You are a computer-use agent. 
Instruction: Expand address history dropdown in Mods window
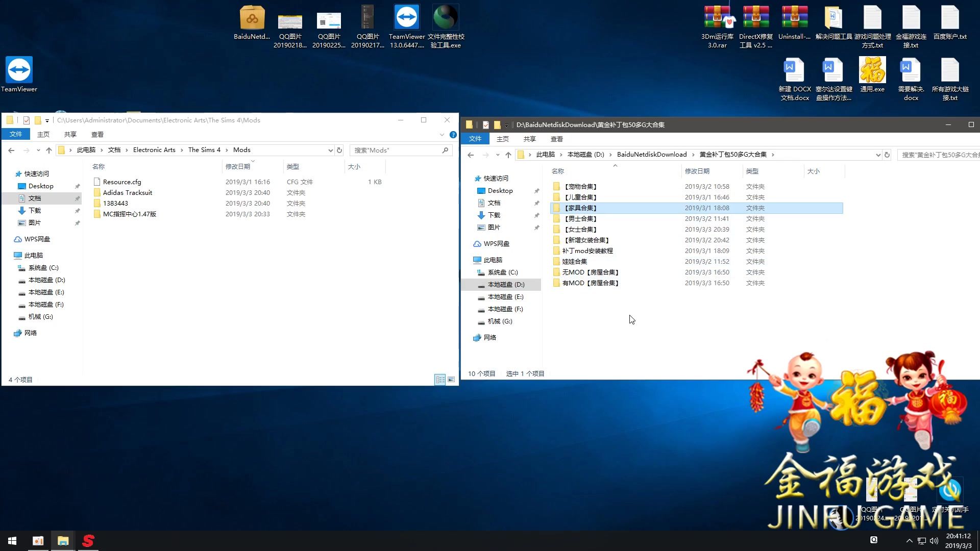(x=331, y=150)
